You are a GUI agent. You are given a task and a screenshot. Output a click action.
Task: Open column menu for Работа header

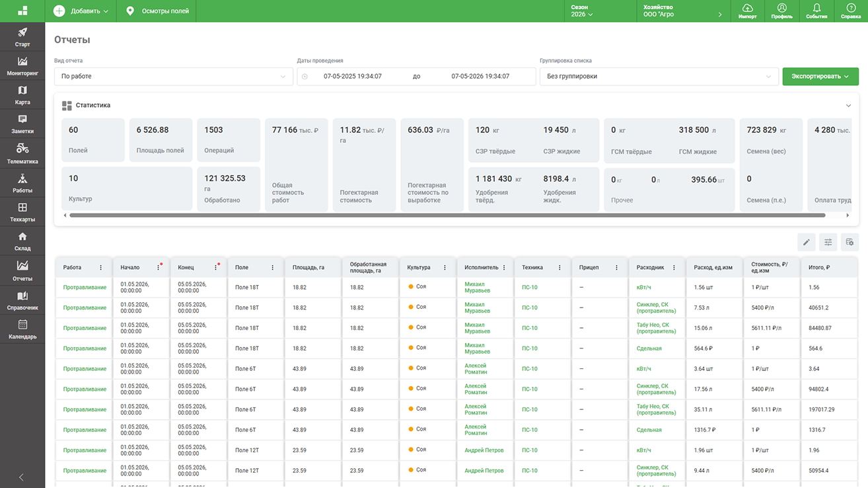101,268
